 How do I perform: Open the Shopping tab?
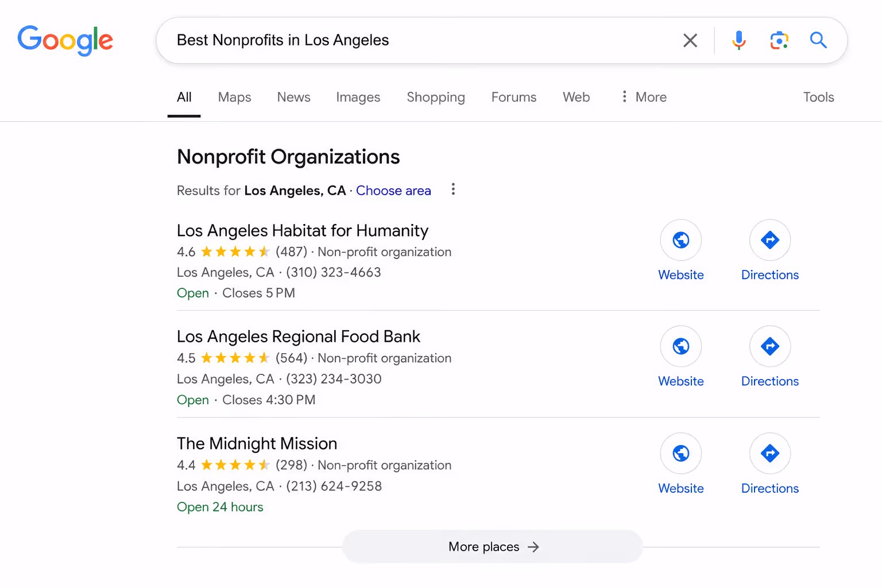click(436, 97)
